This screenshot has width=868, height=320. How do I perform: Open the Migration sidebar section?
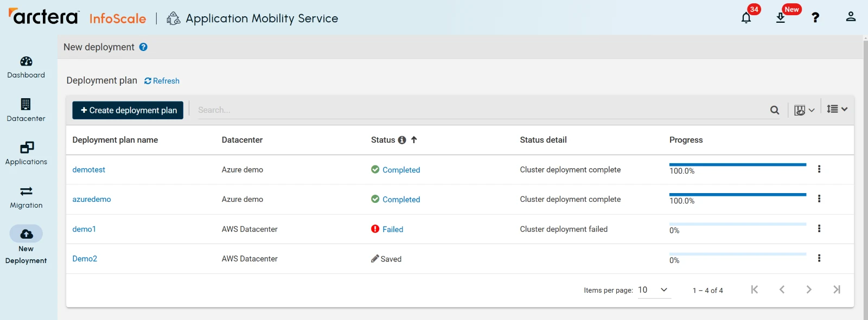click(26, 197)
